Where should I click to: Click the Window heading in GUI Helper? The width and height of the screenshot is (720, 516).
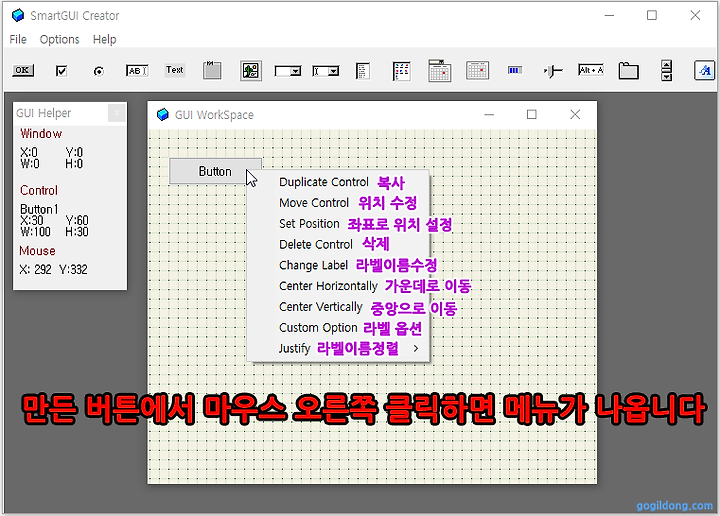point(41,134)
